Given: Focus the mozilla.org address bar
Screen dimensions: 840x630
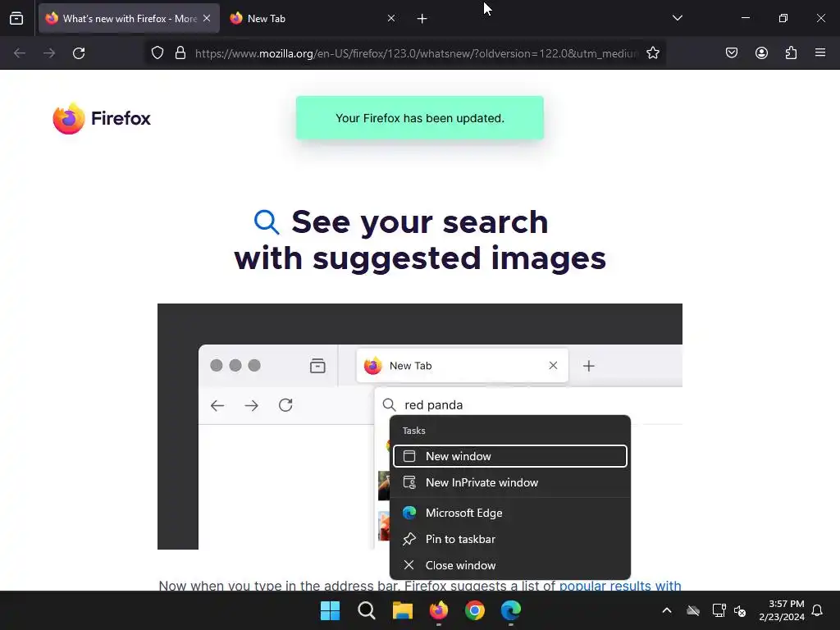Looking at the screenshot, I should (416, 53).
